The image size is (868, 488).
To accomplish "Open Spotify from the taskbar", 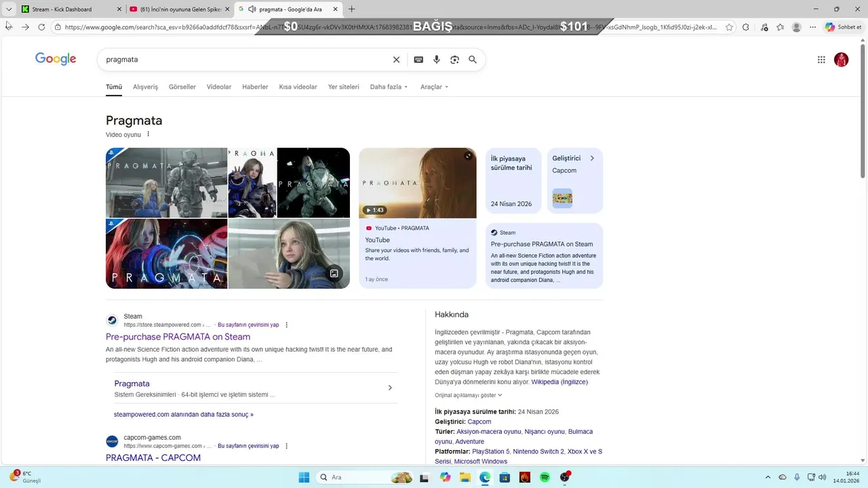I will (545, 477).
